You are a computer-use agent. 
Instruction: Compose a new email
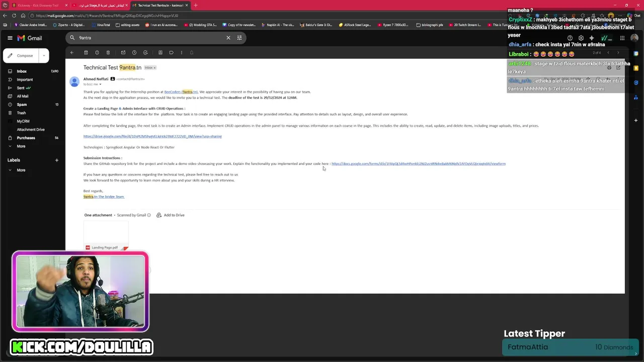click(x=21, y=56)
